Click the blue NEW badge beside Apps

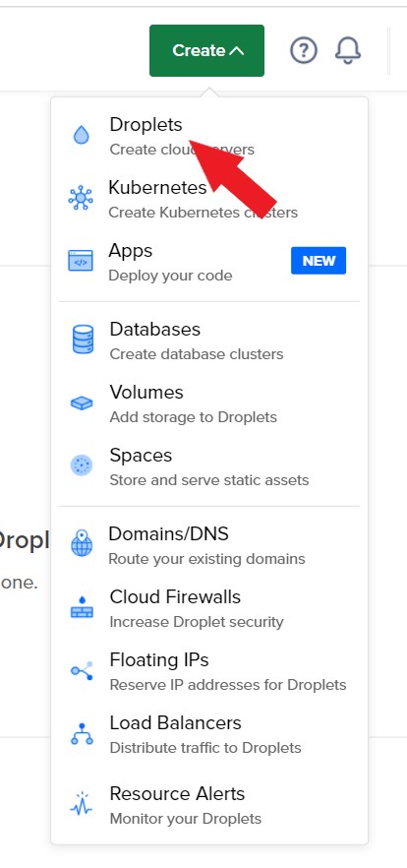coord(319,261)
